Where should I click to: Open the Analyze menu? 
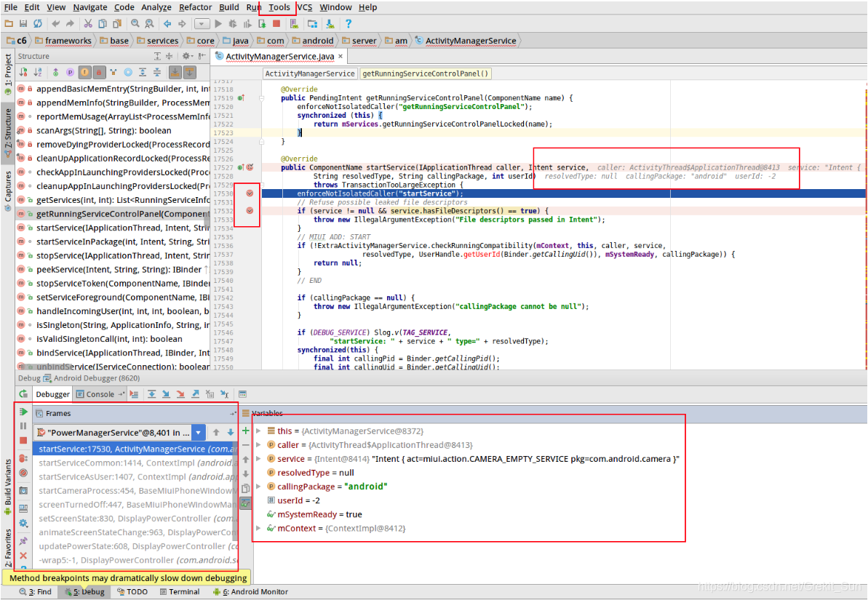pyautogui.click(x=156, y=7)
